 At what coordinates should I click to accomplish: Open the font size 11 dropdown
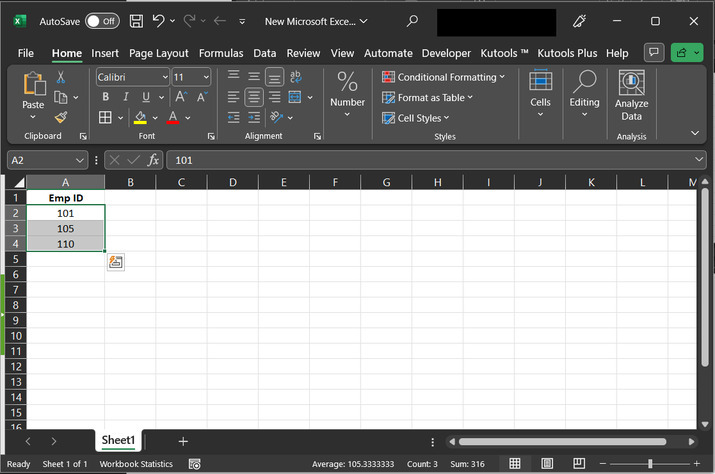206,77
